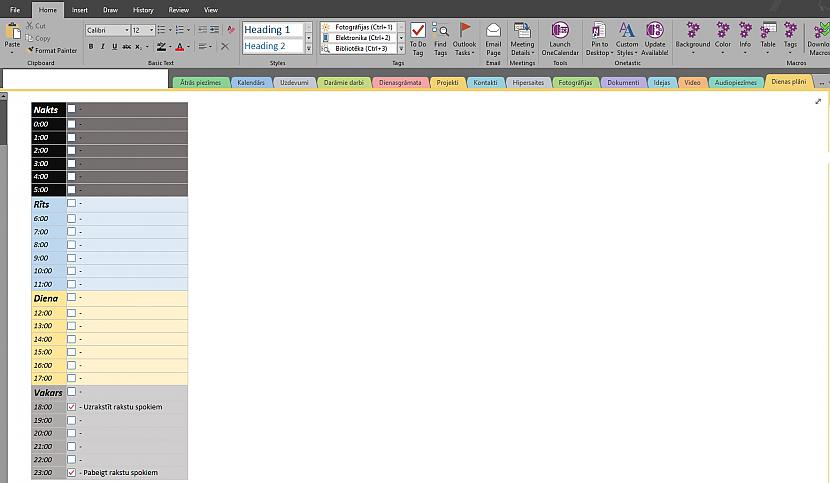Apply subscript formatting
Image resolution: width=830 pixels, height=483 pixels.
[138, 47]
